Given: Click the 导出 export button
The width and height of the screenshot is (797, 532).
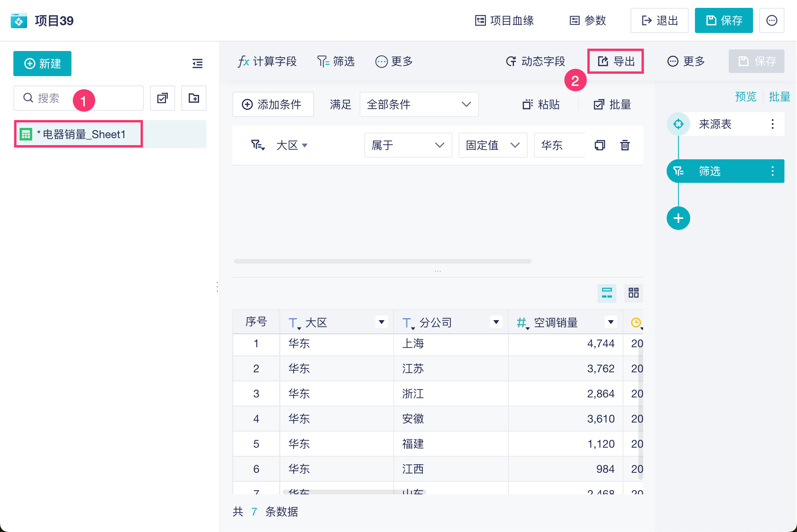Looking at the screenshot, I should pos(616,61).
